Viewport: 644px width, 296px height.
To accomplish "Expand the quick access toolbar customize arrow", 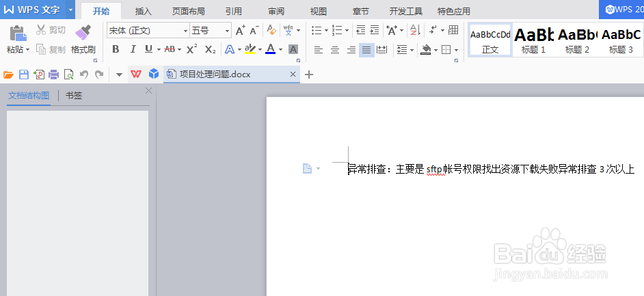I will pos(119,75).
